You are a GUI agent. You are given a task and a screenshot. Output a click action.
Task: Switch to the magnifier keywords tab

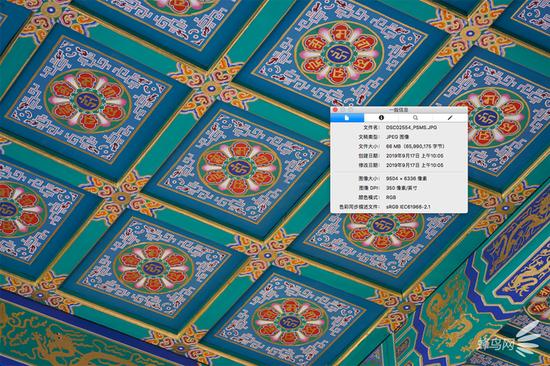(x=415, y=118)
